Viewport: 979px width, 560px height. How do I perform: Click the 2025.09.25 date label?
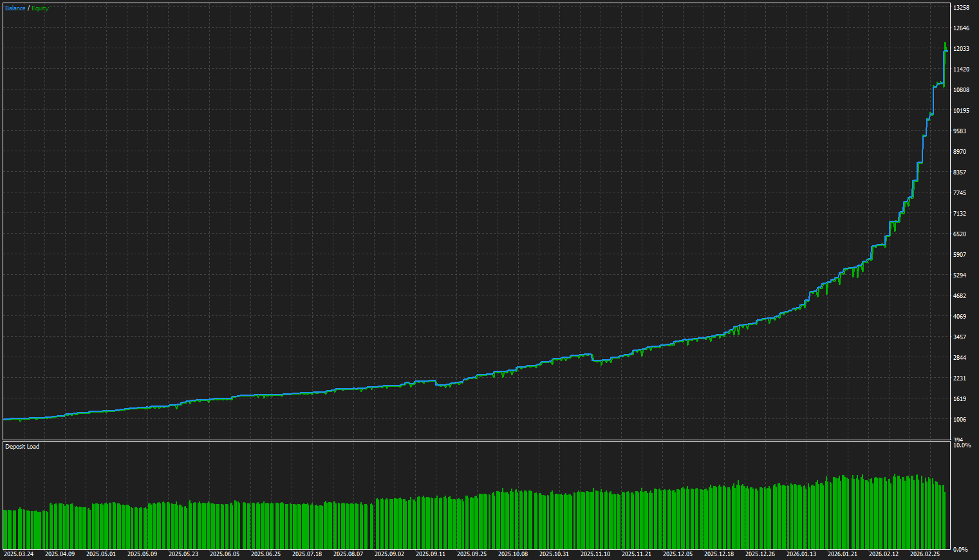472,554
